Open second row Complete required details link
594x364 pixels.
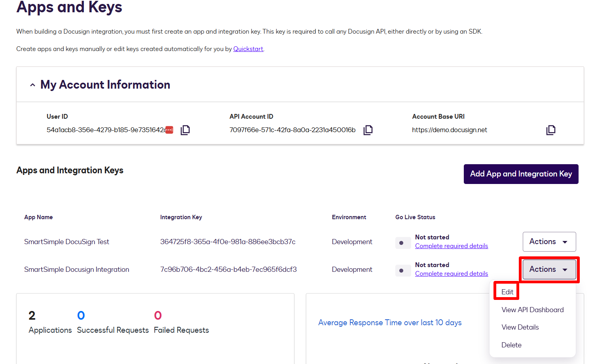click(452, 273)
